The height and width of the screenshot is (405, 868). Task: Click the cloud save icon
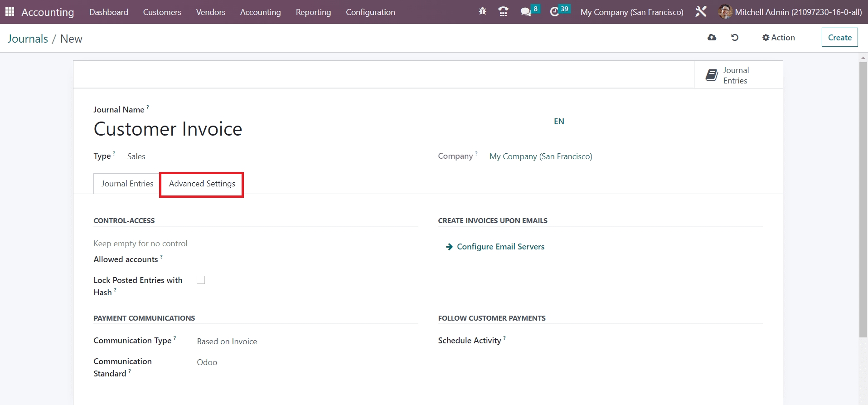point(712,38)
